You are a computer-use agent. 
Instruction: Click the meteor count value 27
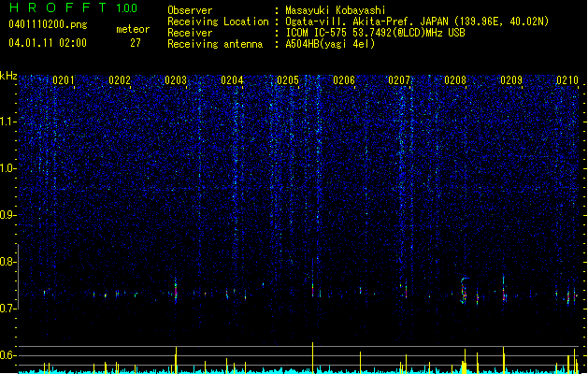[x=136, y=43]
